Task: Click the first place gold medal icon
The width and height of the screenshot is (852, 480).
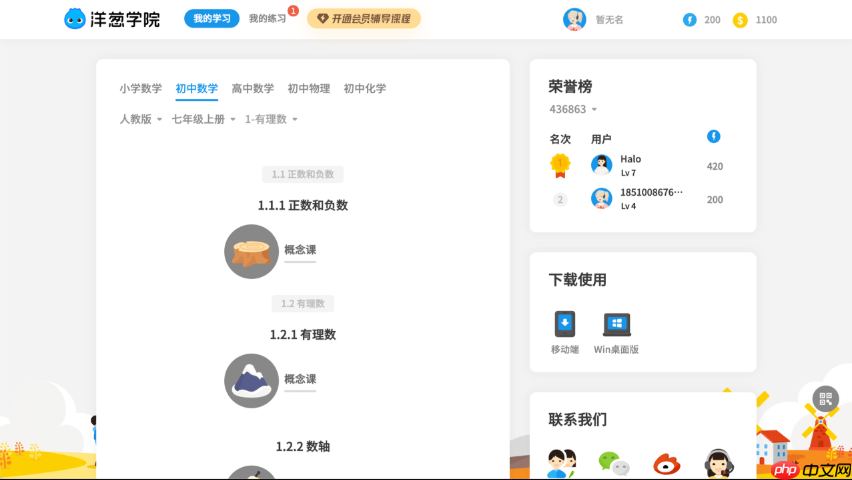Action: point(560,166)
